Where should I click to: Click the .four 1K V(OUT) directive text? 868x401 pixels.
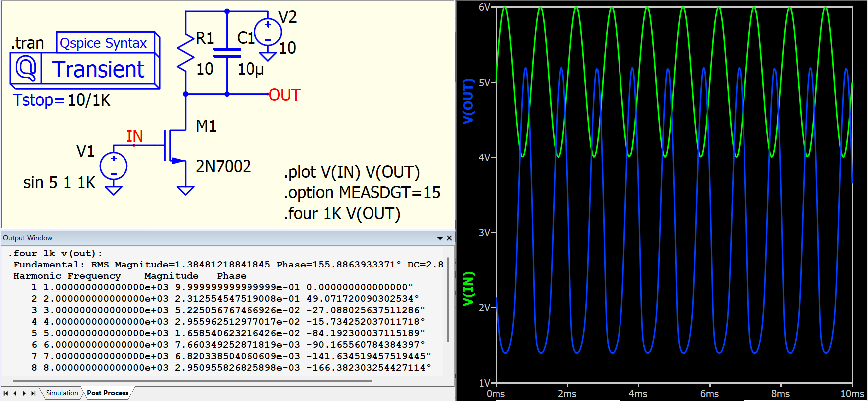342,214
